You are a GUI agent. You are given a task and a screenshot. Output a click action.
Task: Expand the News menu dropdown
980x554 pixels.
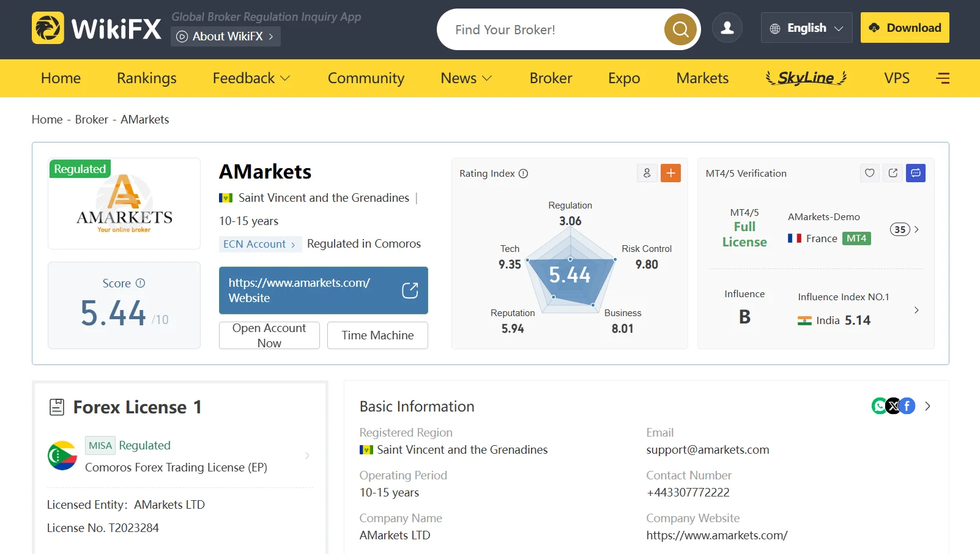[x=466, y=78]
